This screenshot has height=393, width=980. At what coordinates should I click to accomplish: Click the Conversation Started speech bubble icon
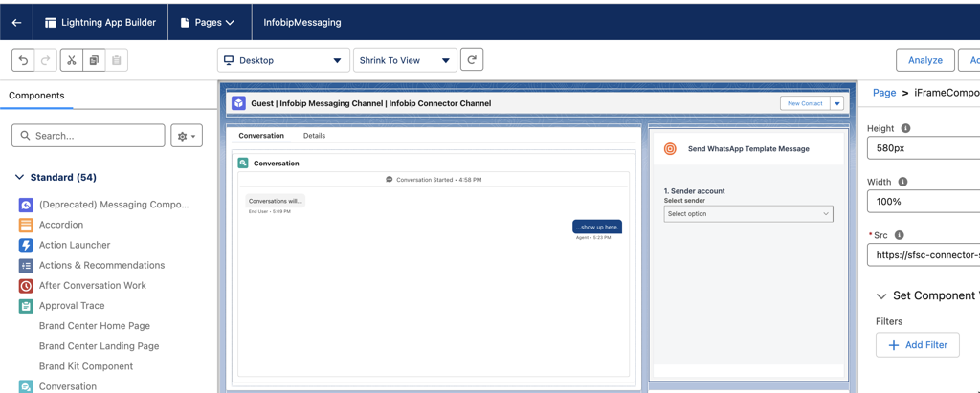point(390,180)
